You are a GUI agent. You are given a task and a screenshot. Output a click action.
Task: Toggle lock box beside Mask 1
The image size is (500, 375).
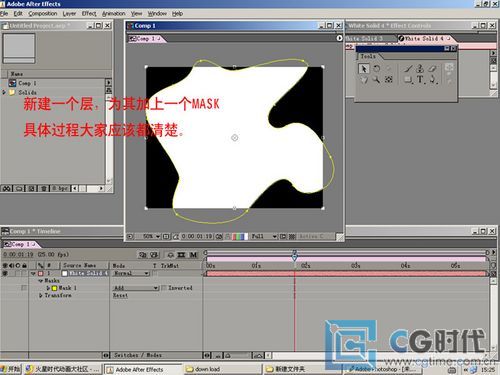(x=24, y=288)
